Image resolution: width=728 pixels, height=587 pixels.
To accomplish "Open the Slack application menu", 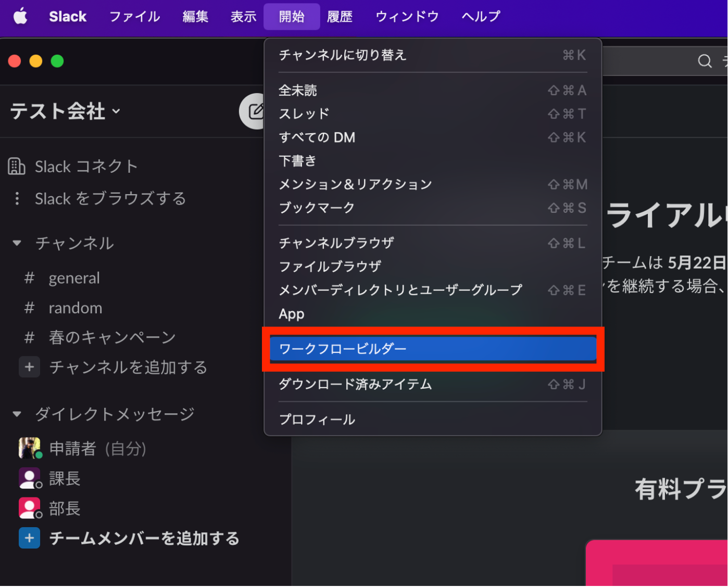I will pos(68,16).
